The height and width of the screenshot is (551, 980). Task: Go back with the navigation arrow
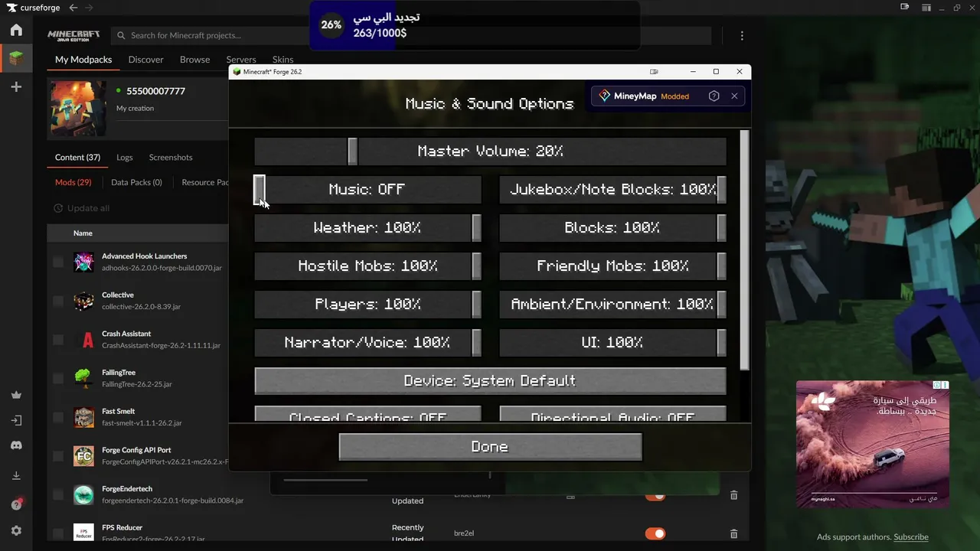pos(73,8)
